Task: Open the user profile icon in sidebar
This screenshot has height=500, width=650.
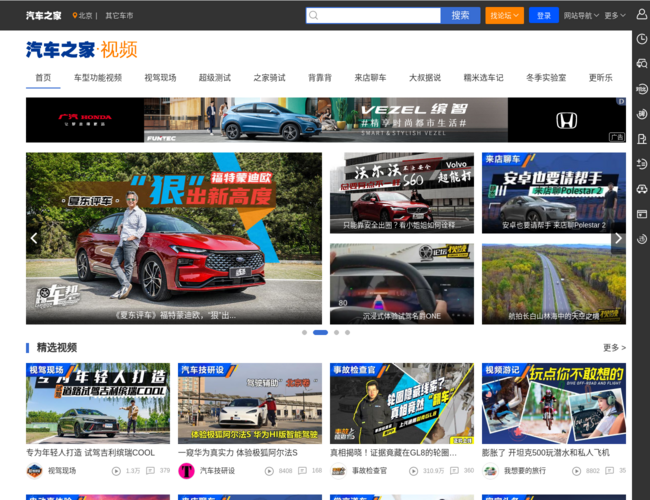Action: coord(642,15)
